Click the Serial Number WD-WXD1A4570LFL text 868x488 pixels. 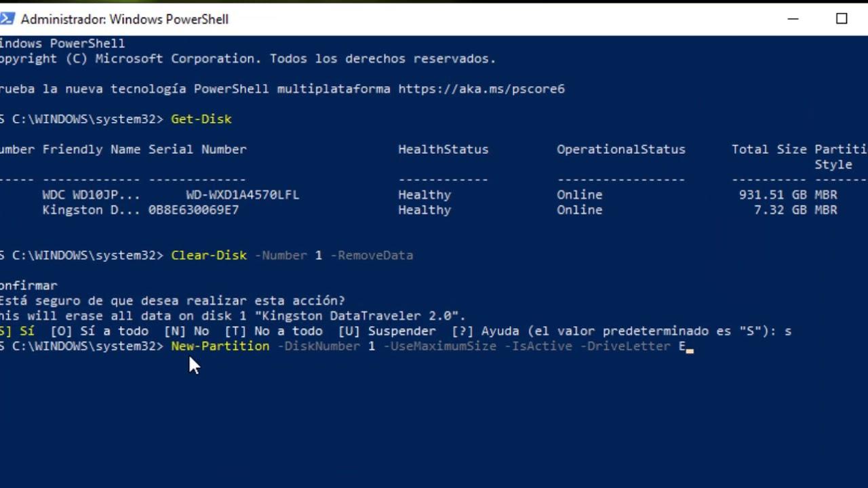click(x=242, y=195)
